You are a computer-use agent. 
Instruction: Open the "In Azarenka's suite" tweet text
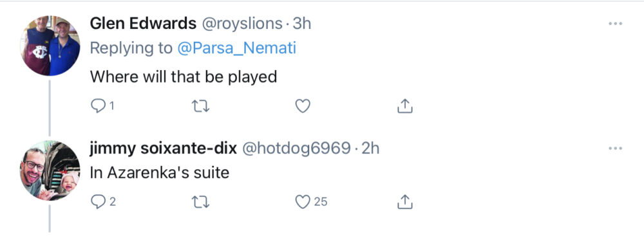click(159, 172)
